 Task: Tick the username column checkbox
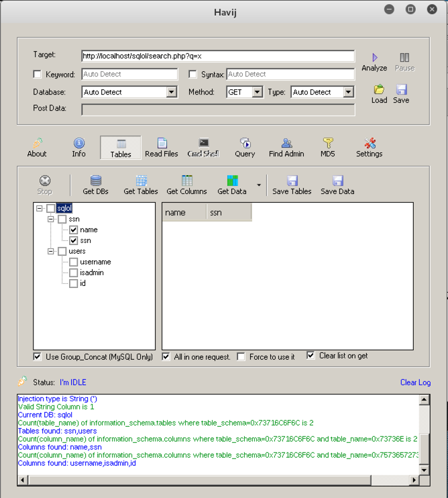(x=74, y=262)
